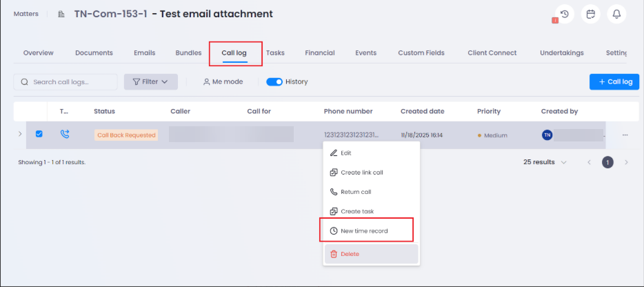Screen dimensions: 644x287
Task: Expand the call log row chevron
Action: click(19, 135)
